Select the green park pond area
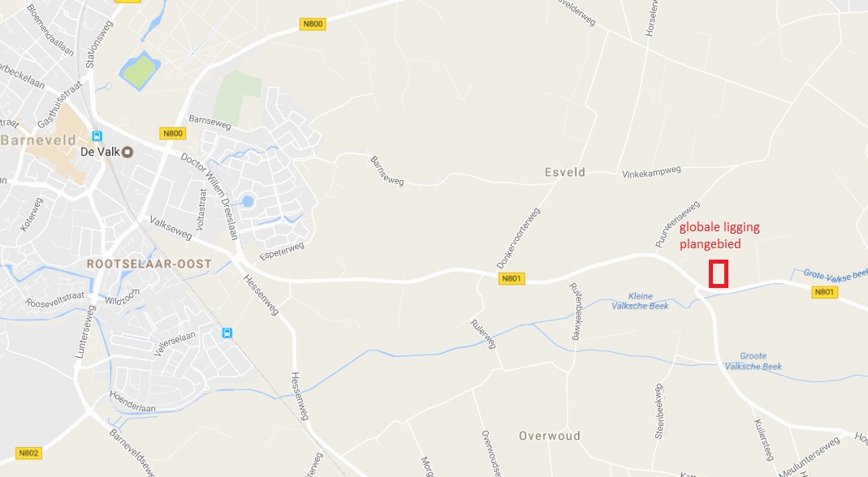Viewport: 868px width, 477px height. [x=140, y=71]
